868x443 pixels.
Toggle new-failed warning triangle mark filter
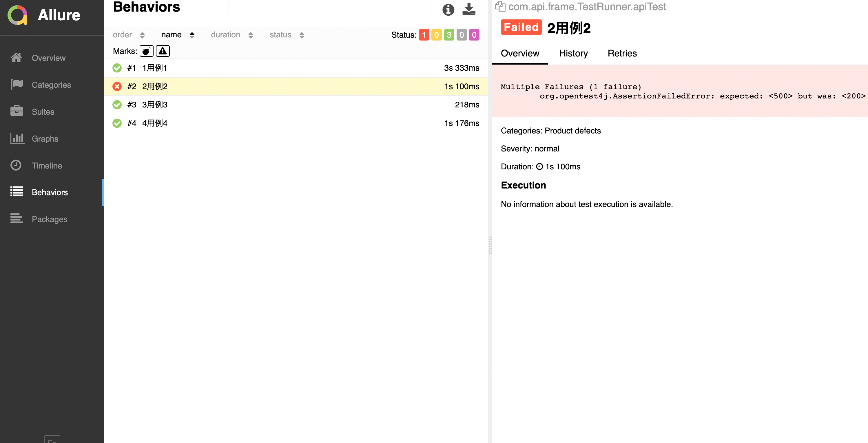coord(163,51)
